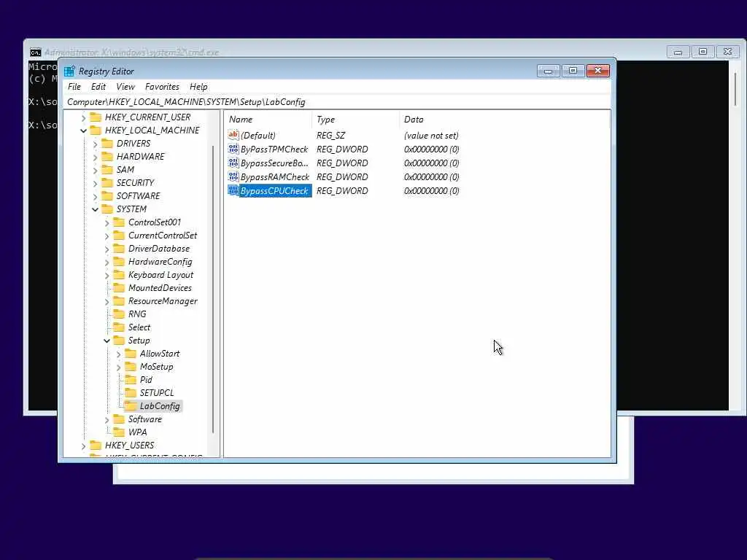Screen dimensions: 747x560
Task: Expand the ResourceManager key
Action: [x=107, y=301]
